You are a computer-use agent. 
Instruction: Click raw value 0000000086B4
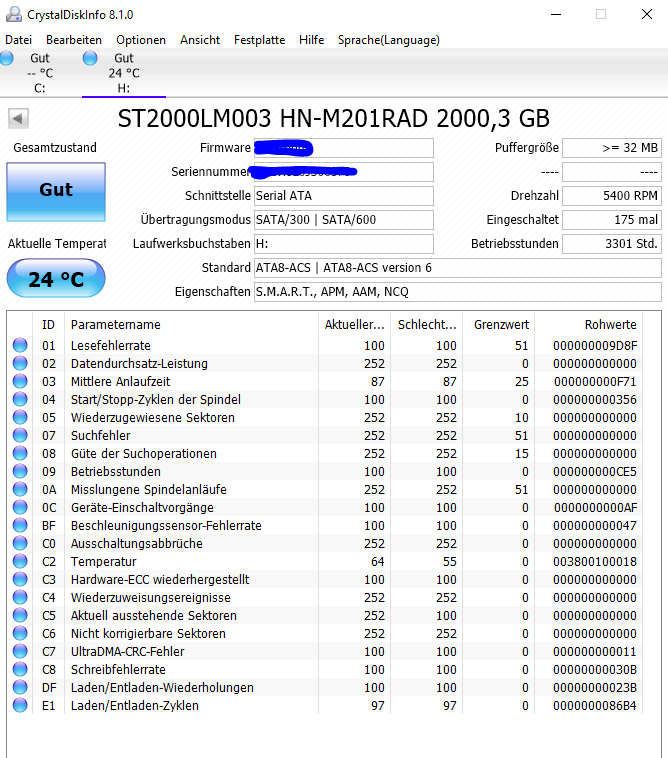595,706
